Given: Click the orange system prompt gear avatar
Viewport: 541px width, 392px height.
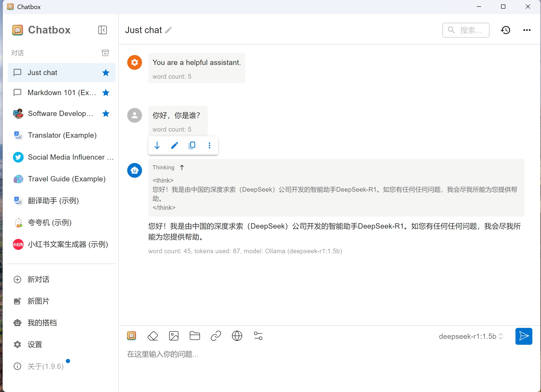Looking at the screenshot, I should (x=135, y=62).
